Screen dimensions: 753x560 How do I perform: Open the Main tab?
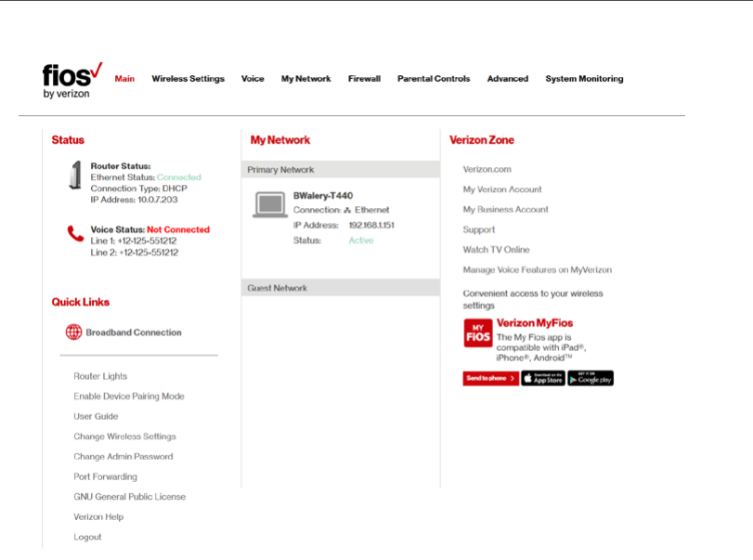click(x=124, y=79)
